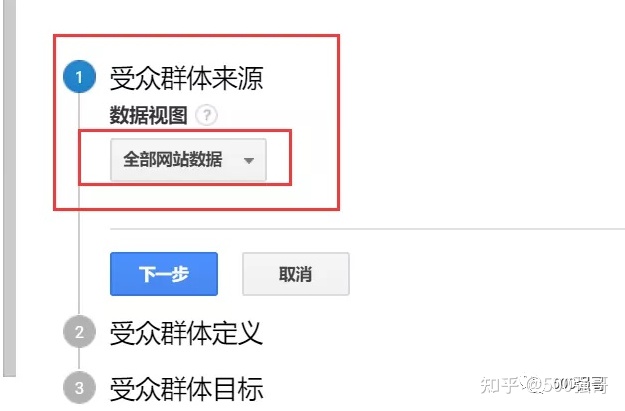Jump to the gray step 3 circle
This screenshot has width=625, height=411.
coord(79,387)
